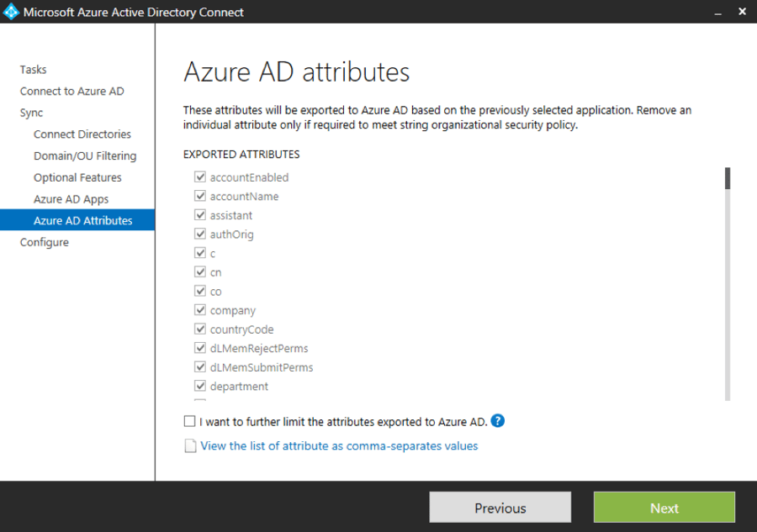
Task: Click the Azure AD Connect title bar icon
Action: point(12,12)
